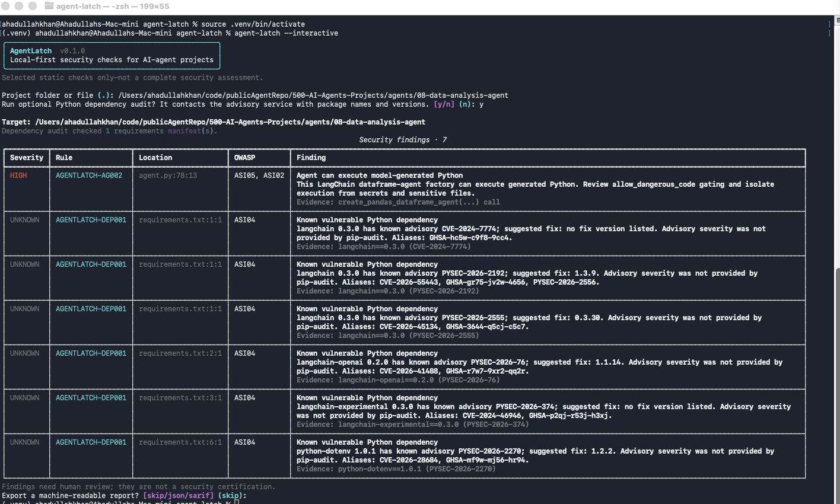Click the 'Evidence: create_pandas_dataframe_agent(...) call' line
Viewport: 840px width, 504px height.
point(398,202)
